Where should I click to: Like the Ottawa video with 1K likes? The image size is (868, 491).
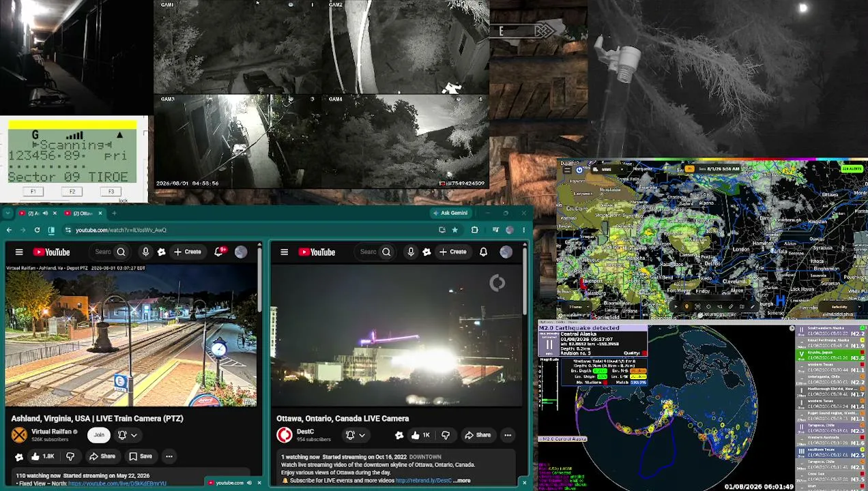(x=420, y=435)
